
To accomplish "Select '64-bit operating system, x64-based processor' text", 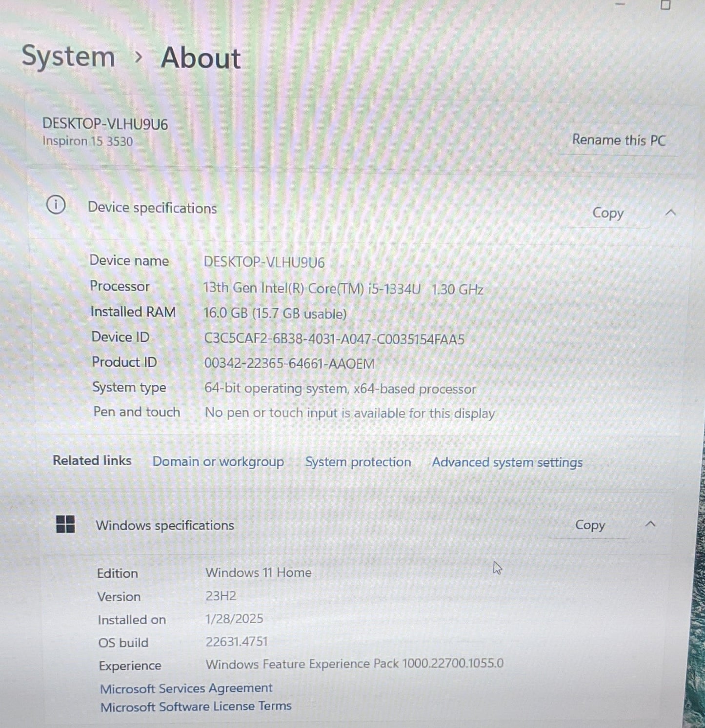I will click(340, 389).
